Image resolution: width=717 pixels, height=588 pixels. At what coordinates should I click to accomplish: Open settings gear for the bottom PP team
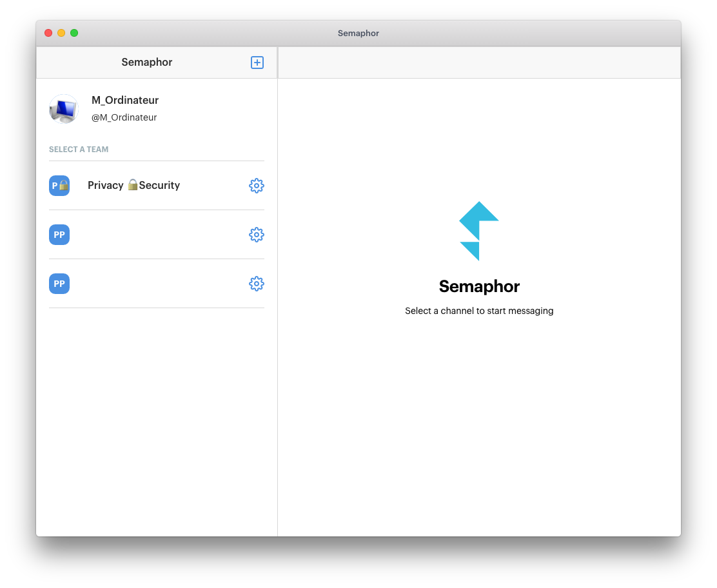257,284
